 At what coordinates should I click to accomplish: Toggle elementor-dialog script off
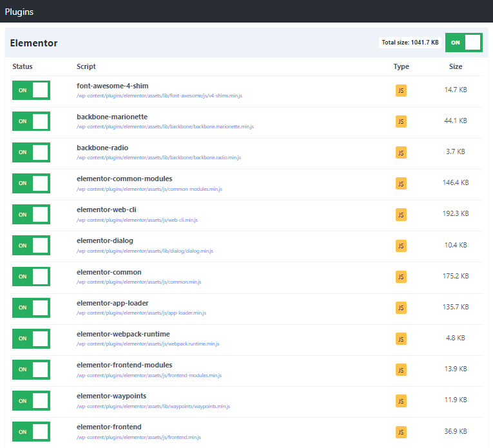coord(31,245)
